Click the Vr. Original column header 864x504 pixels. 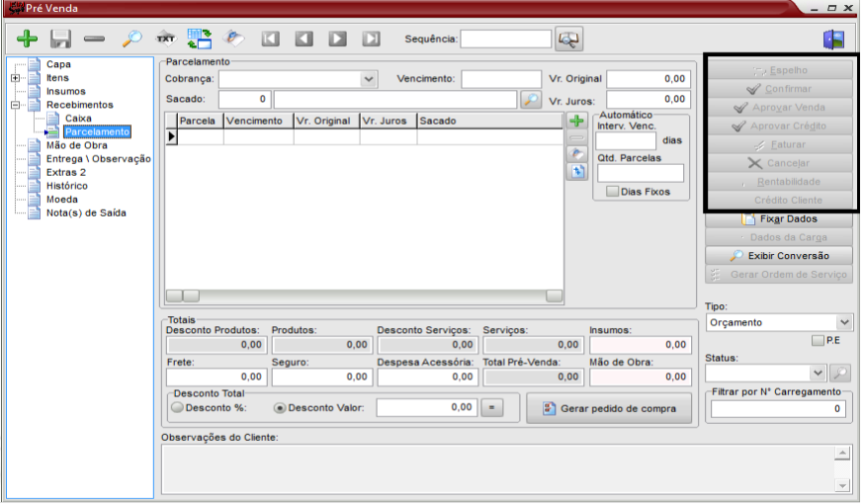[x=326, y=121]
